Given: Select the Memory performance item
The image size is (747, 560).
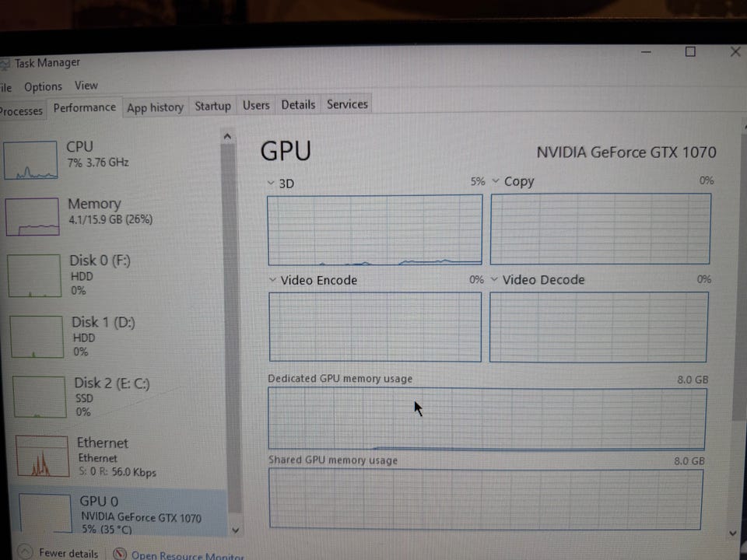Looking at the screenshot, I should point(114,215).
